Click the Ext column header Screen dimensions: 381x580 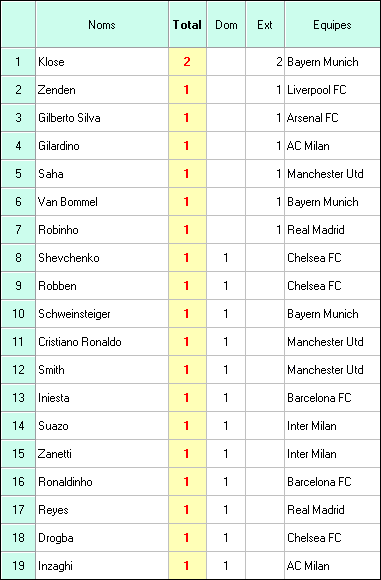click(265, 24)
